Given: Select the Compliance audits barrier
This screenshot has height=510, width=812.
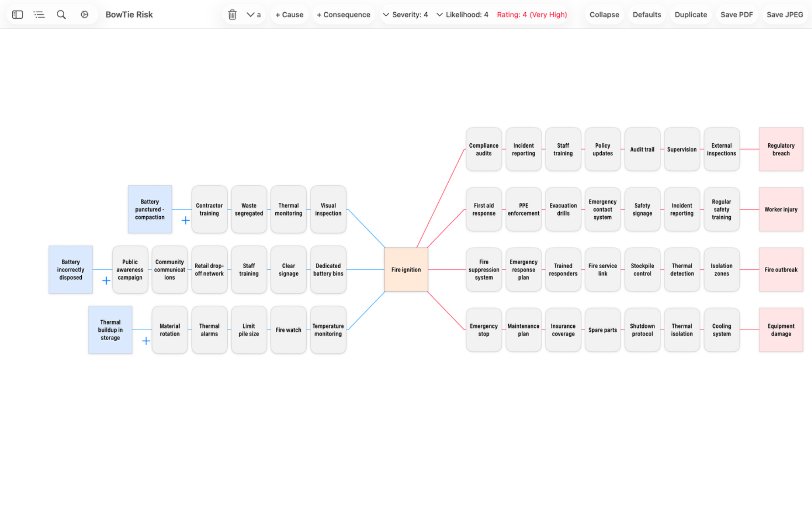Looking at the screenshot, I should coord(484,149).
